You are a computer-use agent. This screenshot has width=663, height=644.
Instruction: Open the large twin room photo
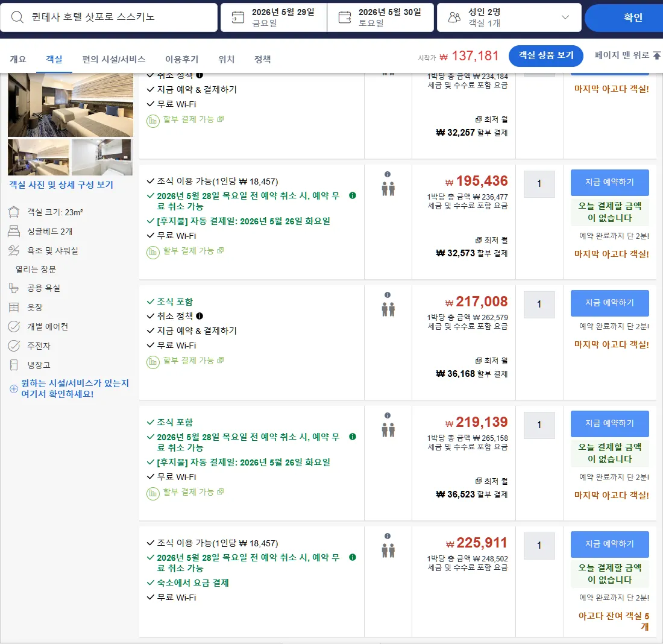click(71, 104)
